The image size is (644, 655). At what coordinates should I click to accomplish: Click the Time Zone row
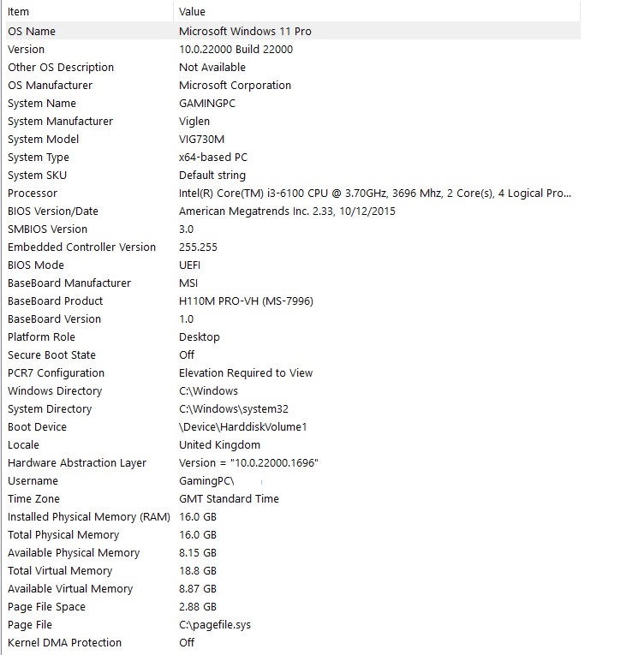click(x=33, y=498)
